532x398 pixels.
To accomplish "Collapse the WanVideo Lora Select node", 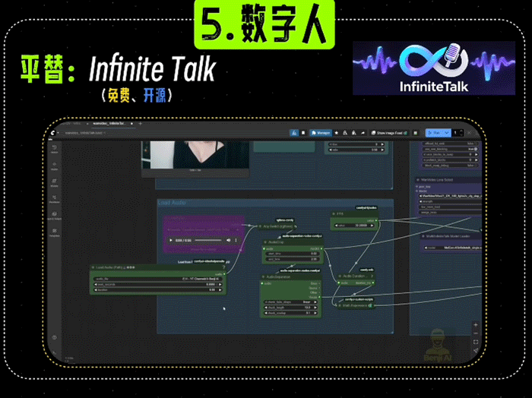I will tap(418, 180).
